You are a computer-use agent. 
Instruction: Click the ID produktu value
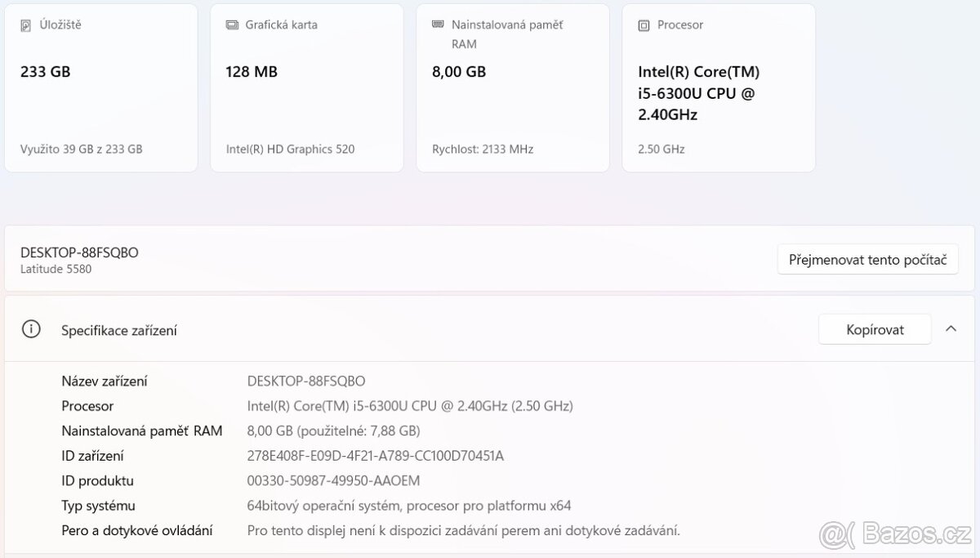pos(333,481)
